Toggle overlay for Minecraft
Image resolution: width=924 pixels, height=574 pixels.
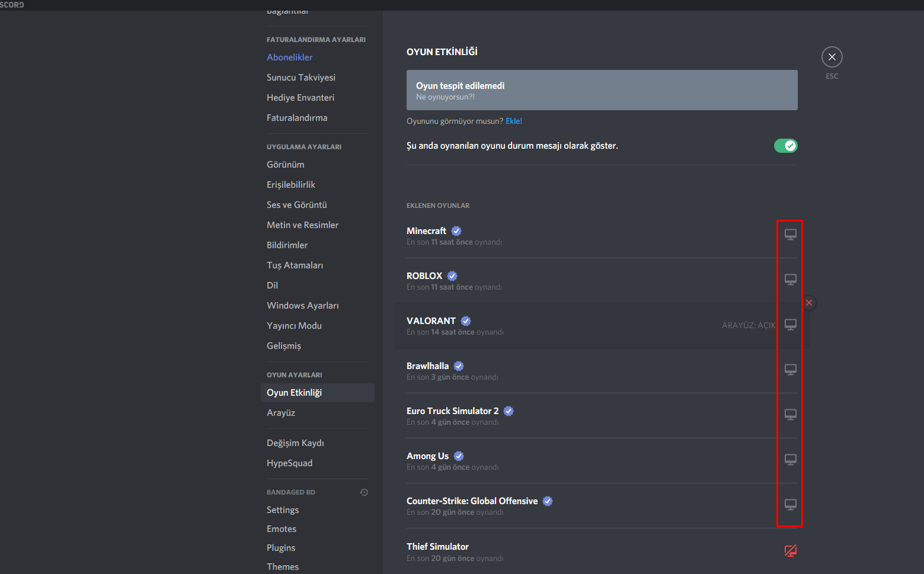[790, 235]
